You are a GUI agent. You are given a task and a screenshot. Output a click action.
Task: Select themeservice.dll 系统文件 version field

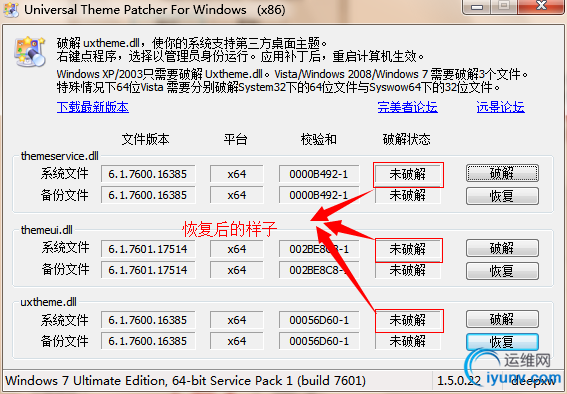tap(148, 174)
